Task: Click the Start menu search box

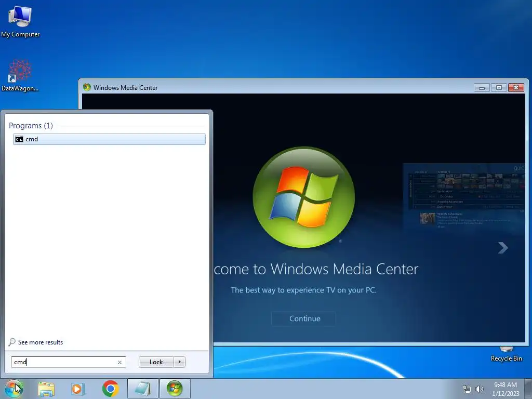Action: [68, 362]
